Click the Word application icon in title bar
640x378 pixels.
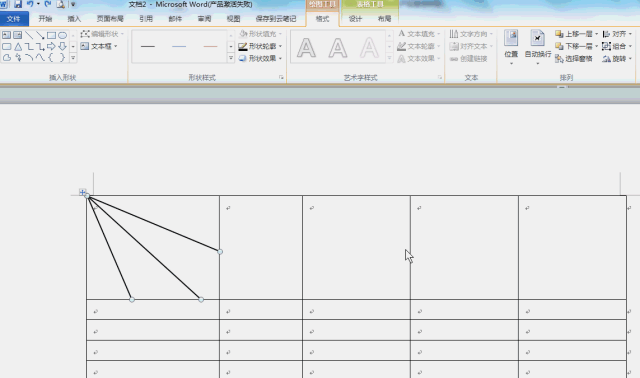click(x=4, y=4)
